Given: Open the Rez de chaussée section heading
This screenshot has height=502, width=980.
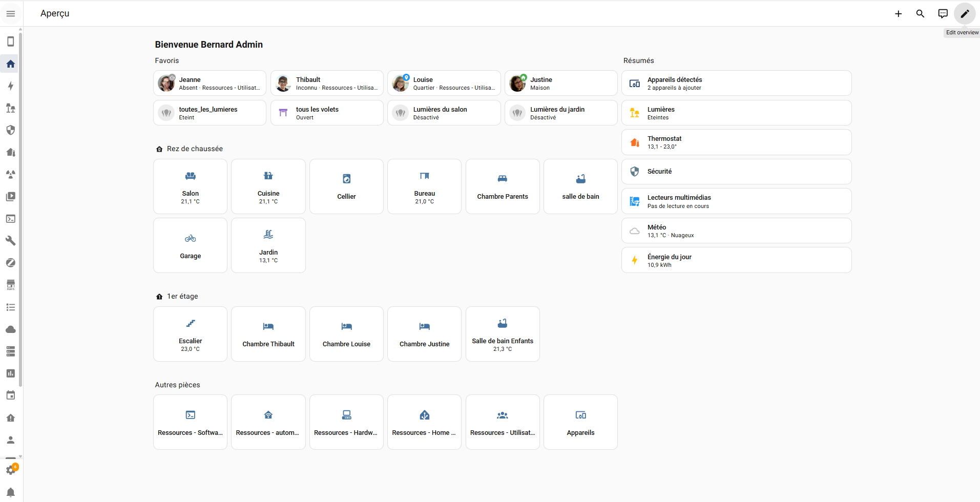Looking at the screenshot, I should coord(195,149).
